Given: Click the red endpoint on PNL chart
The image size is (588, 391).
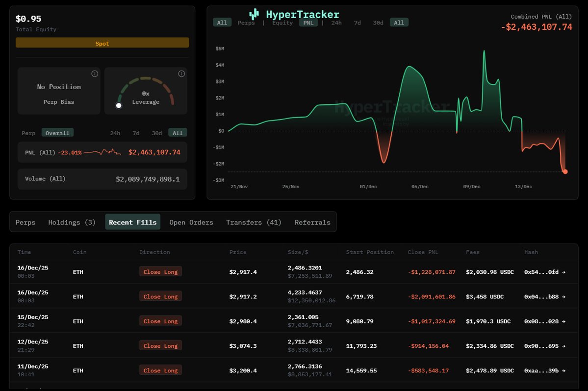Looking at the screenshot, I should point(565,171).
